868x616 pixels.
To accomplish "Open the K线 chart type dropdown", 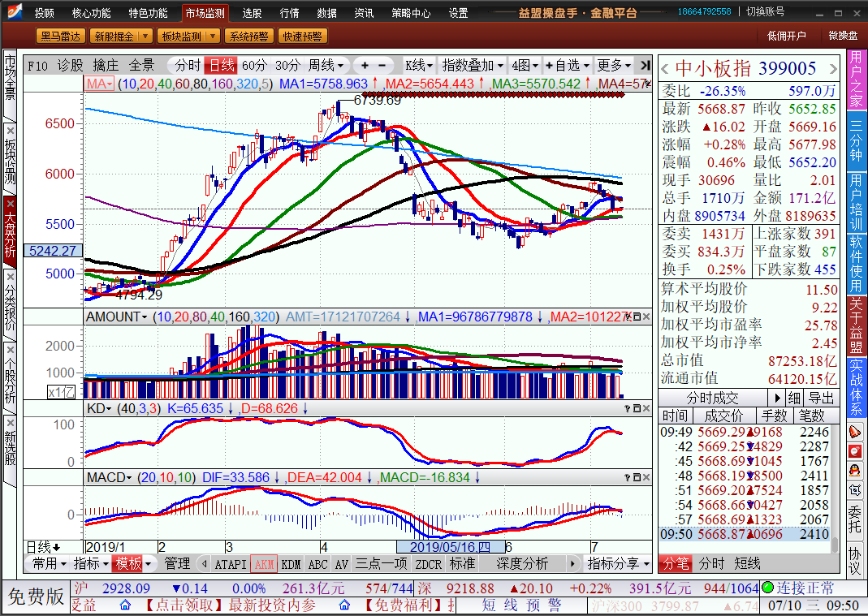I will click(x=418, y=65).
